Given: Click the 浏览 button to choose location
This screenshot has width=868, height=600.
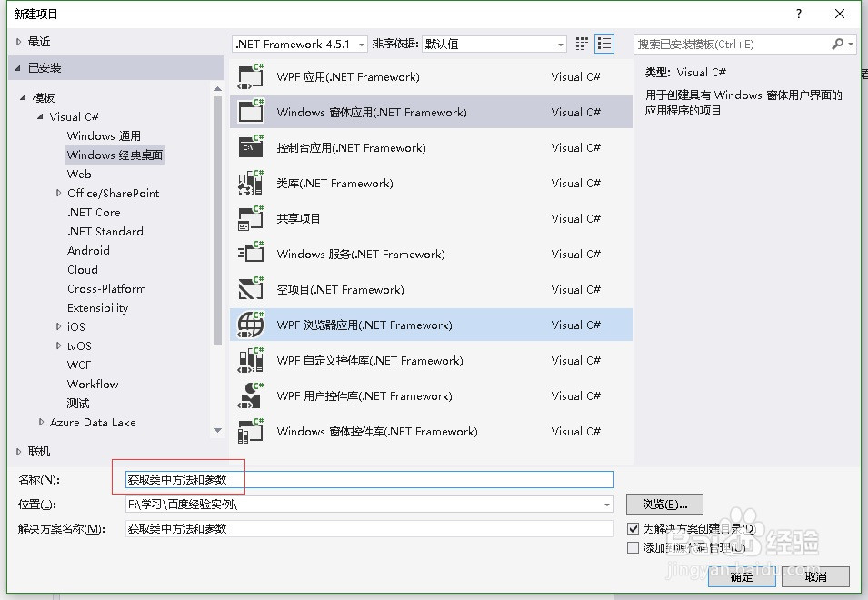Looking at the screenshot, I should [x=664, y=504].
